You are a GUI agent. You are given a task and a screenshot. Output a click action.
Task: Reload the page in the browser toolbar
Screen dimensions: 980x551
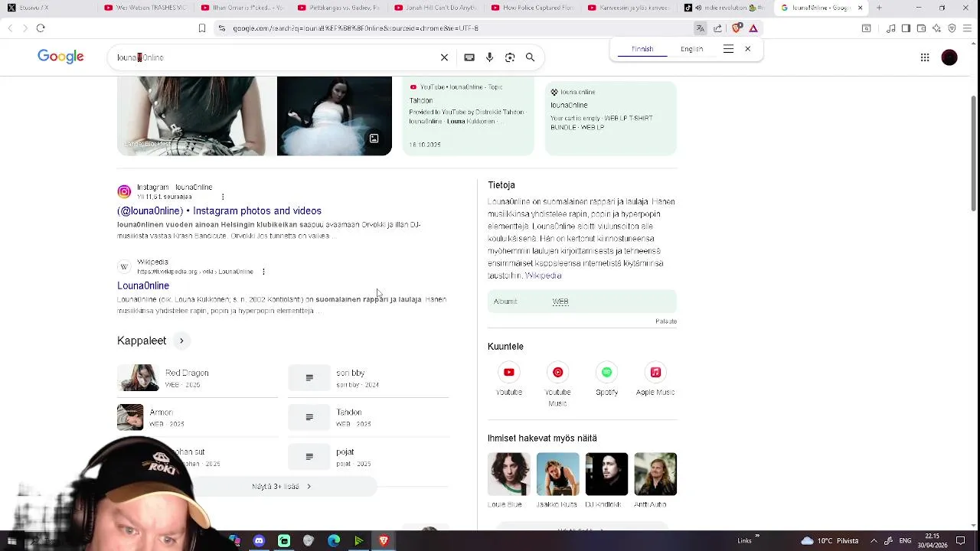coord(41,28)
